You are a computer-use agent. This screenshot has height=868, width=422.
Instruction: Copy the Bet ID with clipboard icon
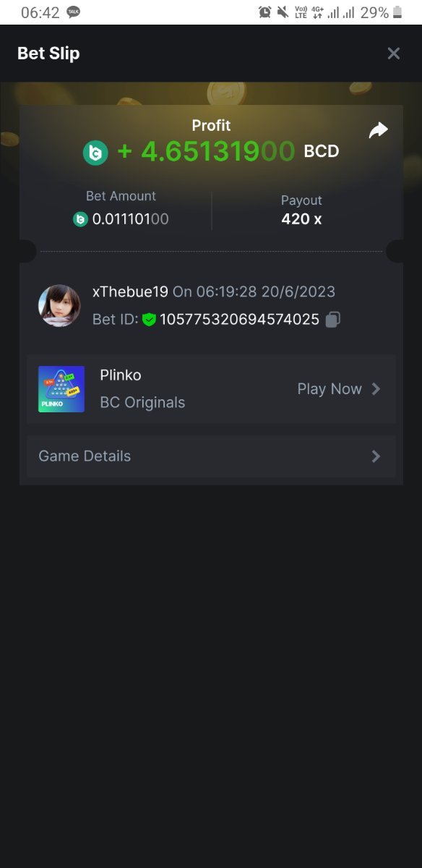click(332, 319)
